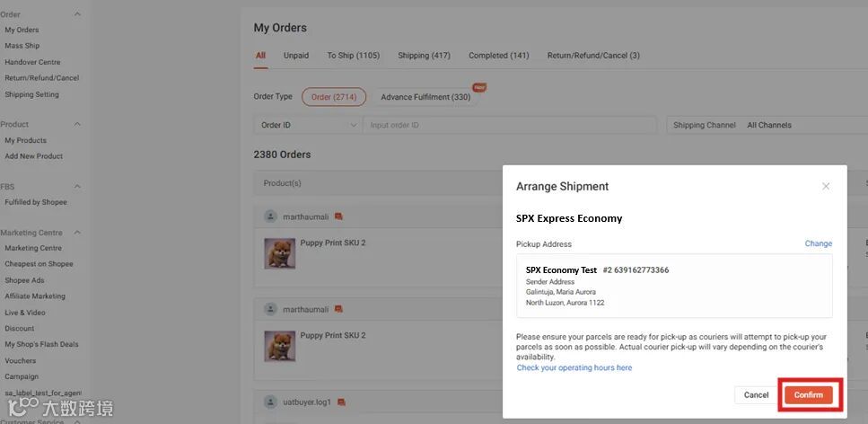Click avatar icon of second marthaumali order
The height and width of the screenshot is (424, 868).
click(x=270, y=309)
